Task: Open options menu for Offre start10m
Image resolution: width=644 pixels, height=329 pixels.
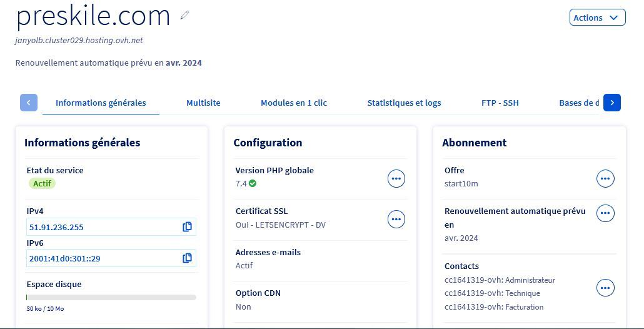Action: coord(605,179)
